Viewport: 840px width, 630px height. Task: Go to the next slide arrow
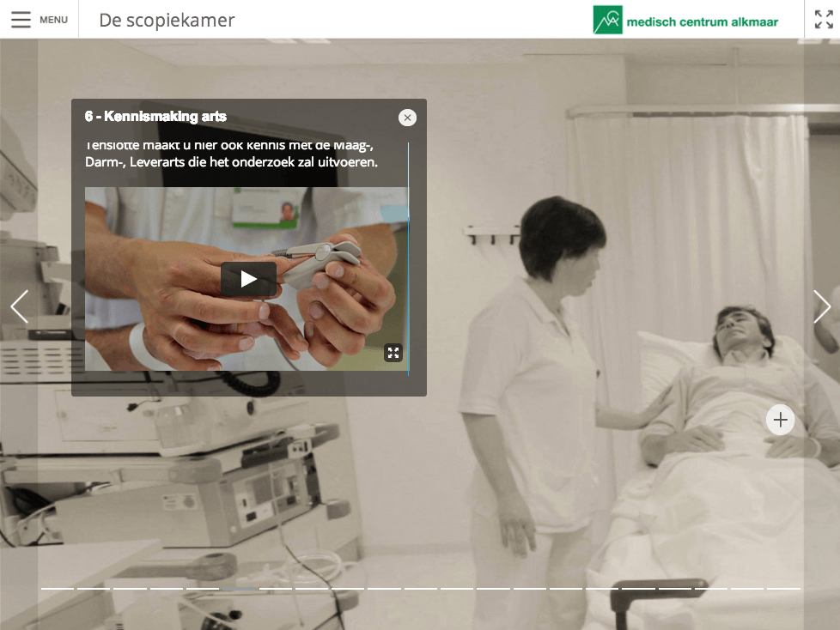822,306
